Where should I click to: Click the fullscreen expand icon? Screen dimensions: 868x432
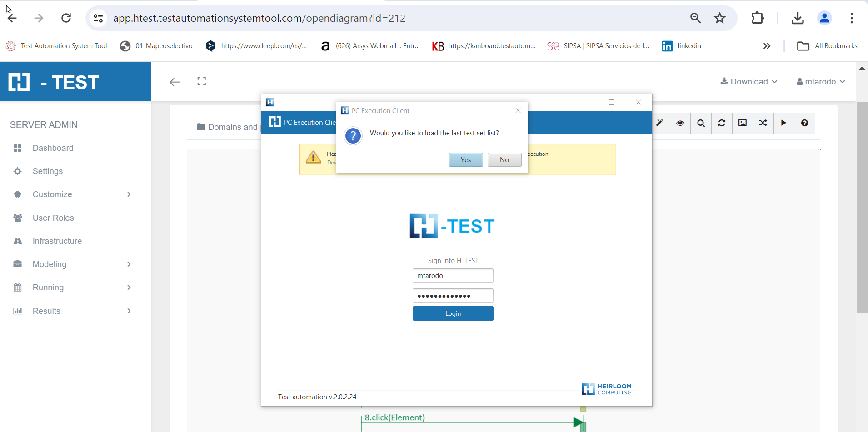(x=202, y=82)
